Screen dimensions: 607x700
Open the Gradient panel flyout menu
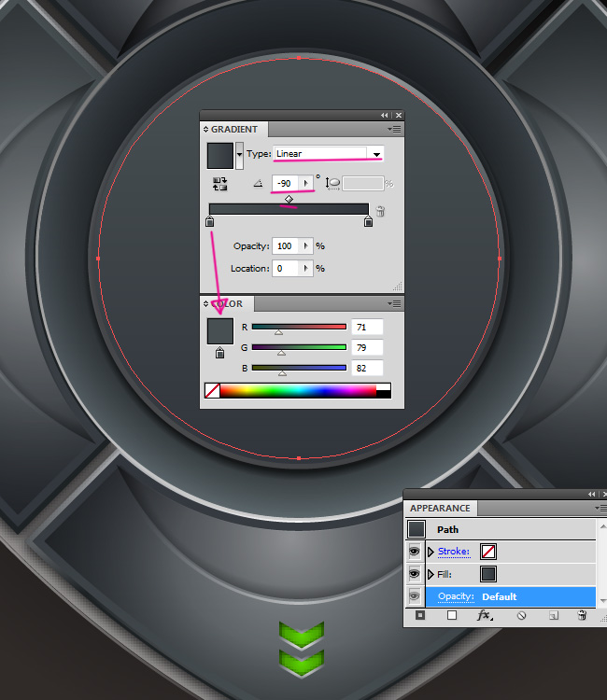pos(396,129)
